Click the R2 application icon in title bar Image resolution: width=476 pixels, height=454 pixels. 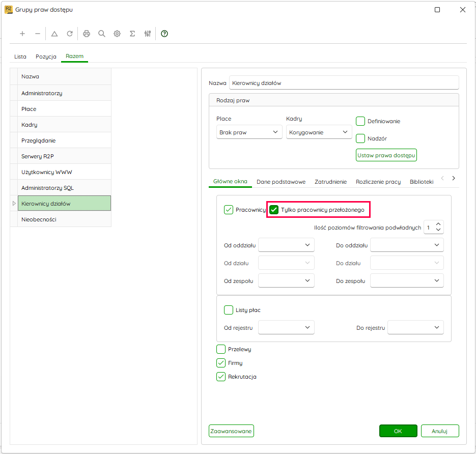(9, 10)
